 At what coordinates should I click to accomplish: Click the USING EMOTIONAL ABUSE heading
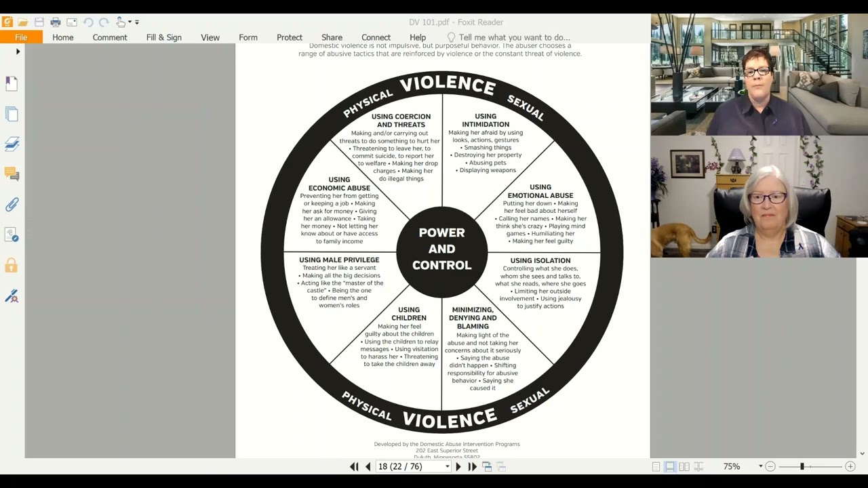click(x=540, y=191)
